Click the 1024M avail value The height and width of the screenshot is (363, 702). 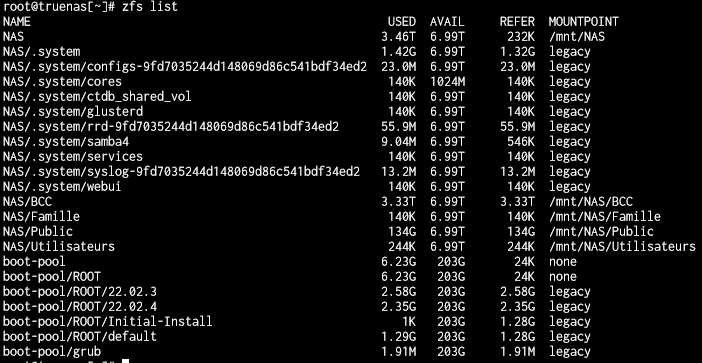click(x=447, y=81)
